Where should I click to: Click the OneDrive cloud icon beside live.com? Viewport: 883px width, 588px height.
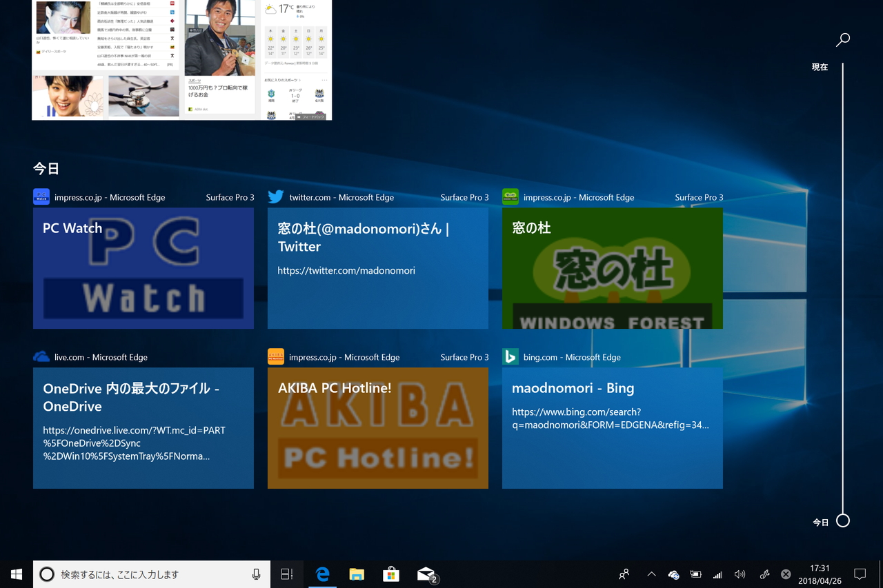tap(41, 357)
